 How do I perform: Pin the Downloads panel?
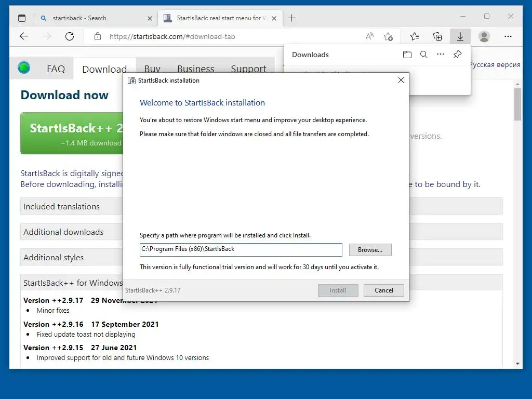tap(457, 54)
